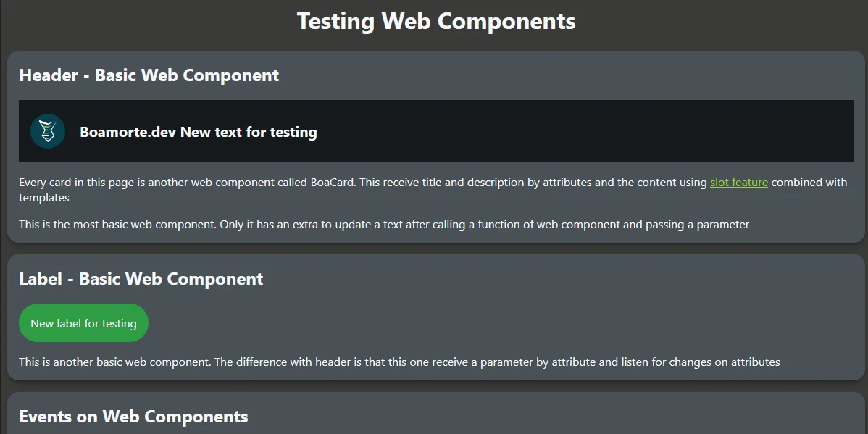
Task: Click the green "New label for testing" pill
Action: coord(83,323)
